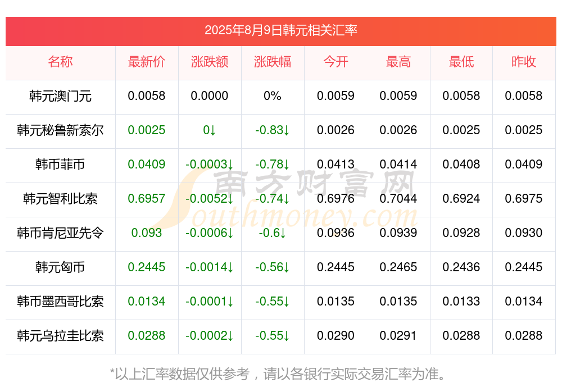Select the 韩币菲币 row name
The height and width of the screenshot is (392, 562).
pos(60,164)
